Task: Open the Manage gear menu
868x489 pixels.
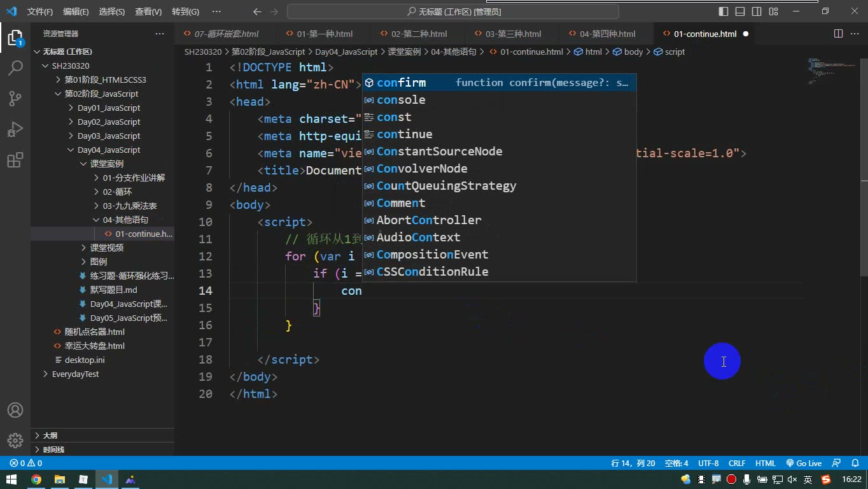Action: pyautogui.click(x=15, y=440)
